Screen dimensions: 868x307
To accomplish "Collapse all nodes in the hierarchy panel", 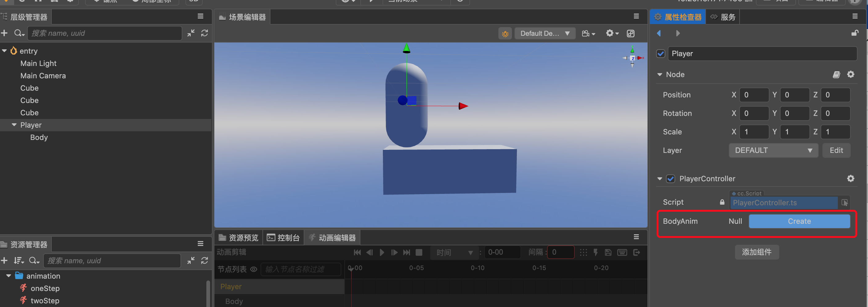I will pos(191,33).
